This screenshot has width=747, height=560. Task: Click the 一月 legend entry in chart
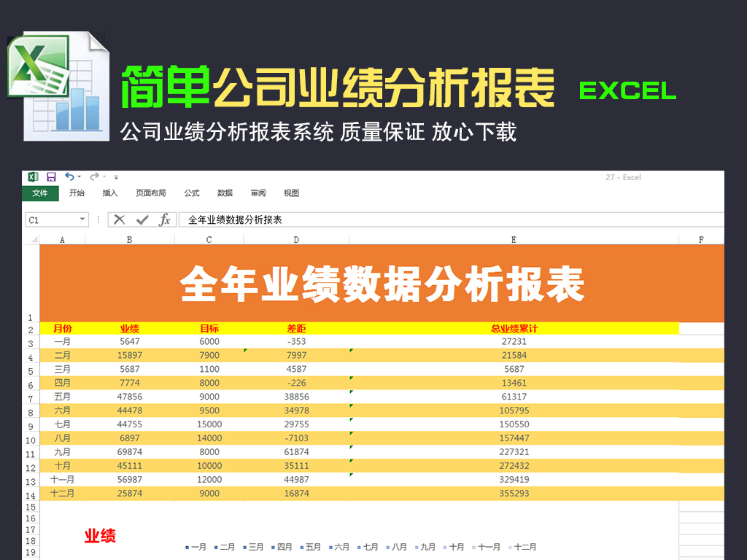click(196, 547)
